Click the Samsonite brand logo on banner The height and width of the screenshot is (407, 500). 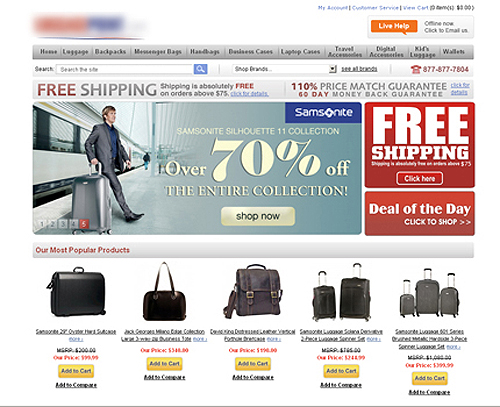pyautogui.click(x=323, y=113)
